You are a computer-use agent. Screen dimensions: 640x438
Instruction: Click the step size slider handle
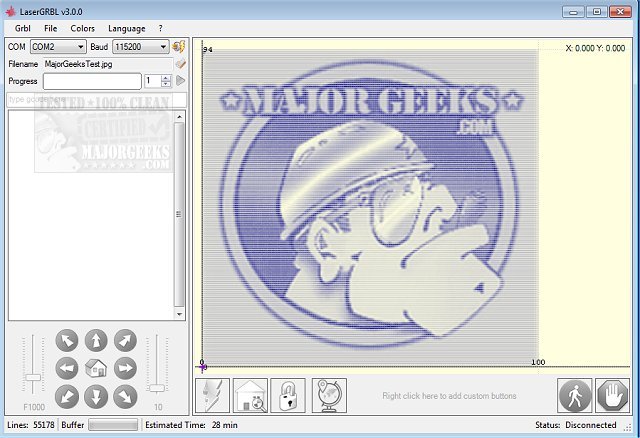157,388
